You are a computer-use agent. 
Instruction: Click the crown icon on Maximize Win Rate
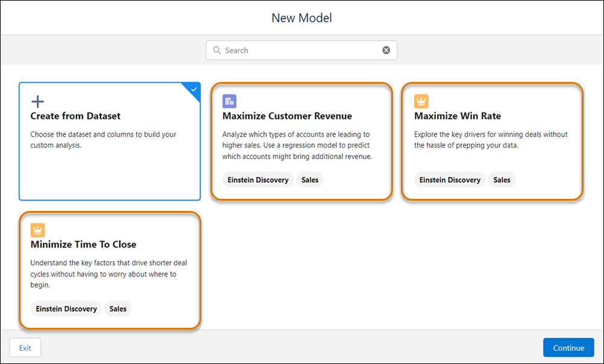click(x=421, y=101)
